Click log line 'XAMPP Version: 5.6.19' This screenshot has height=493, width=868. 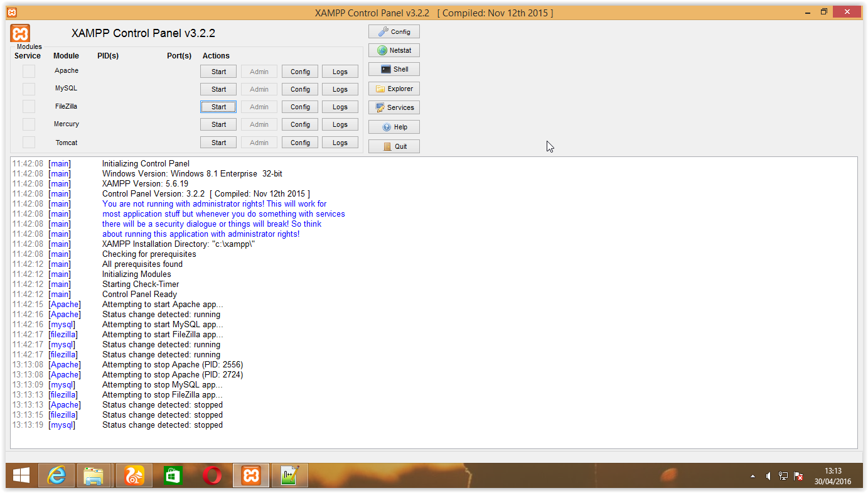[x=145, y=183]
